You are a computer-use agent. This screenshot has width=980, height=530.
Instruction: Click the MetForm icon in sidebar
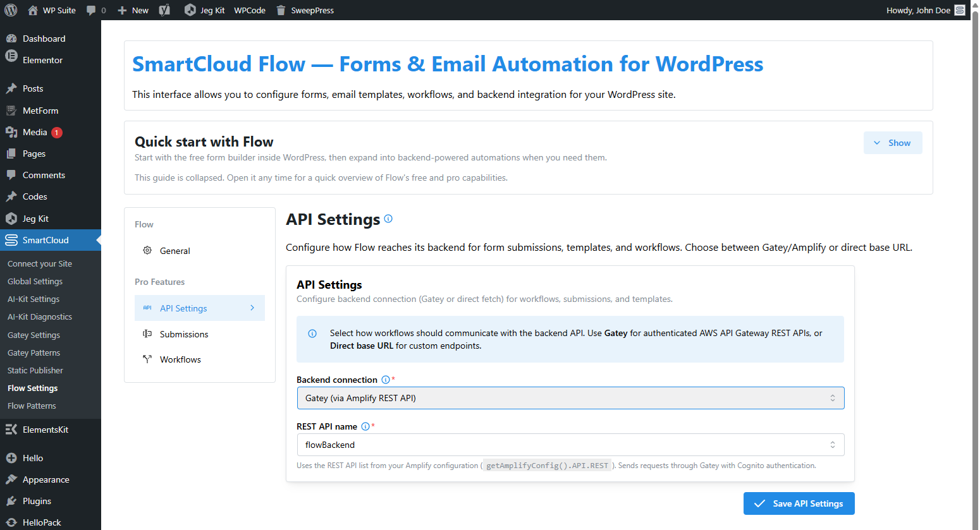pos(11,111)
